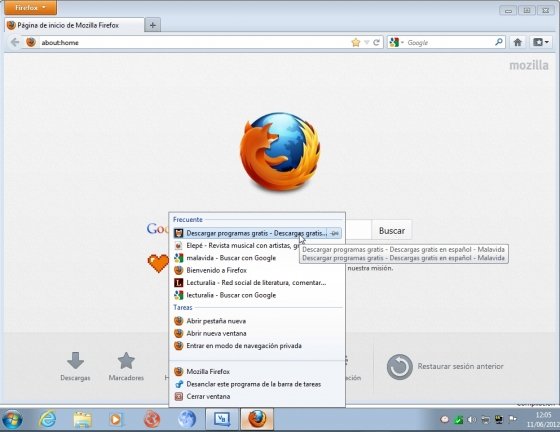Open a new tab with the plus button
560x432 pixels.
pos(152,25)
